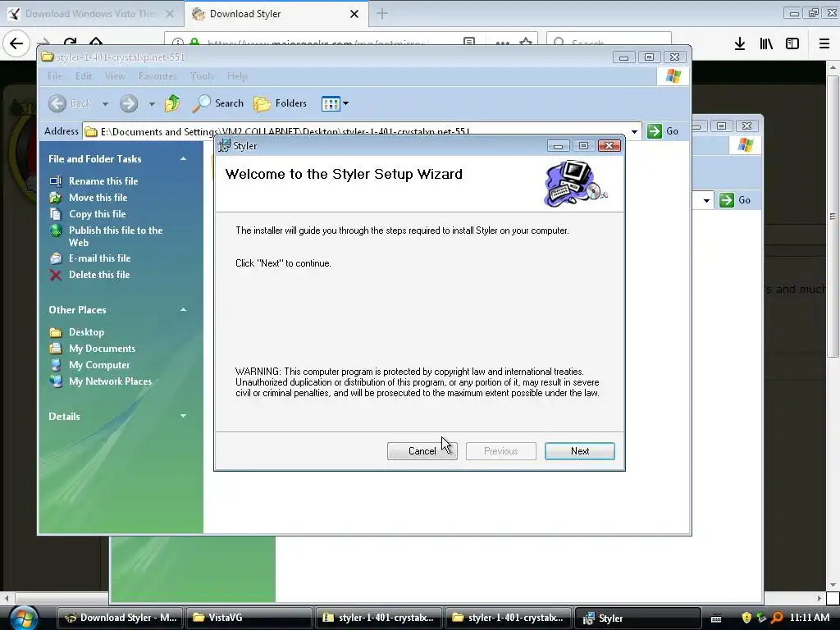Click Publish this file to the Web

point(116,236)
